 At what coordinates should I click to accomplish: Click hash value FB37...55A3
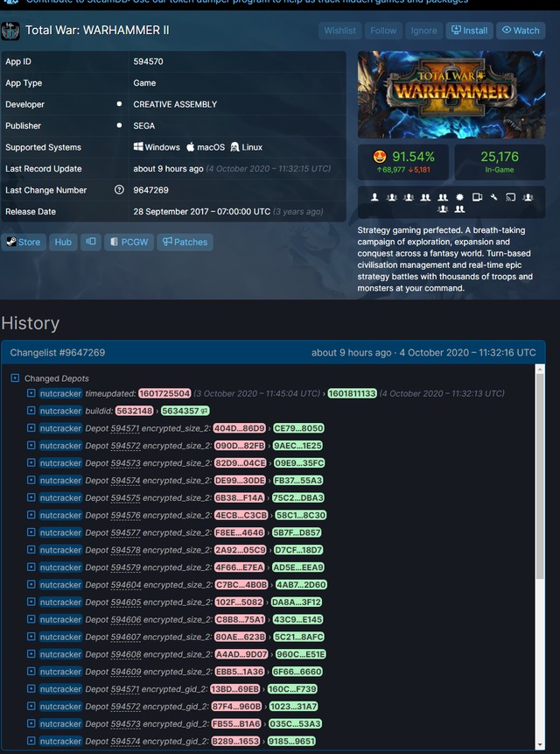tap(297, 481)
